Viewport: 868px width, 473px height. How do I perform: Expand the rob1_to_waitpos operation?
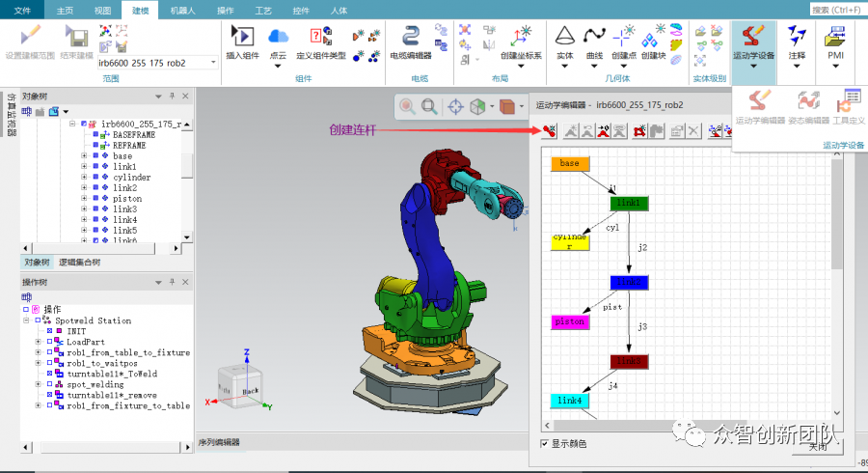pos(38,363)
